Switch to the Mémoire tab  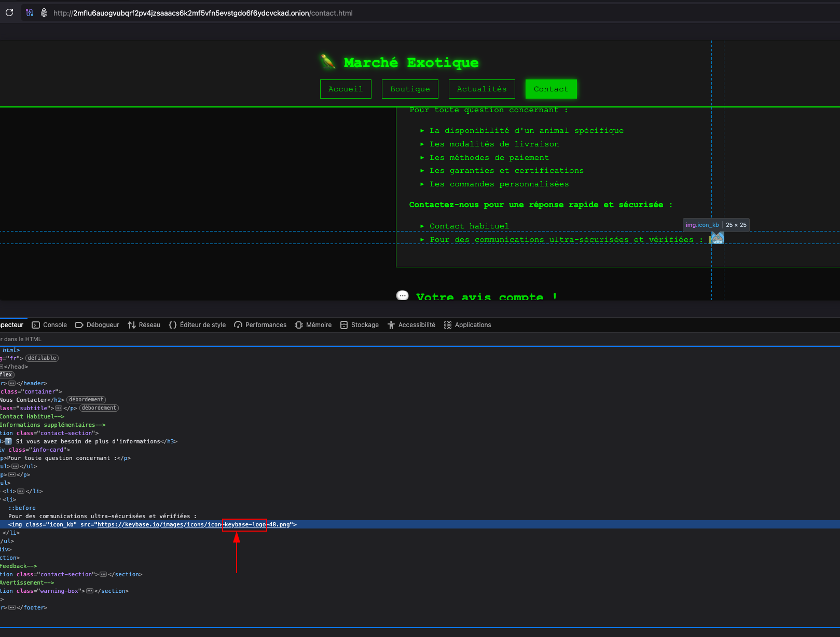click(313, 325)
